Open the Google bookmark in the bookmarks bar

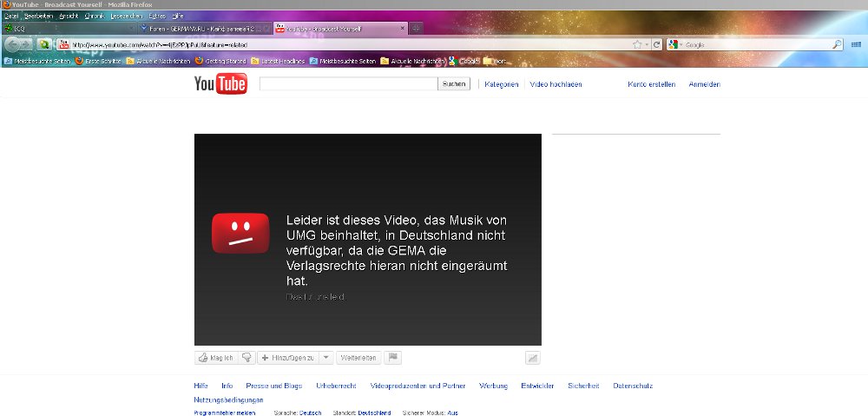(464, 61)
